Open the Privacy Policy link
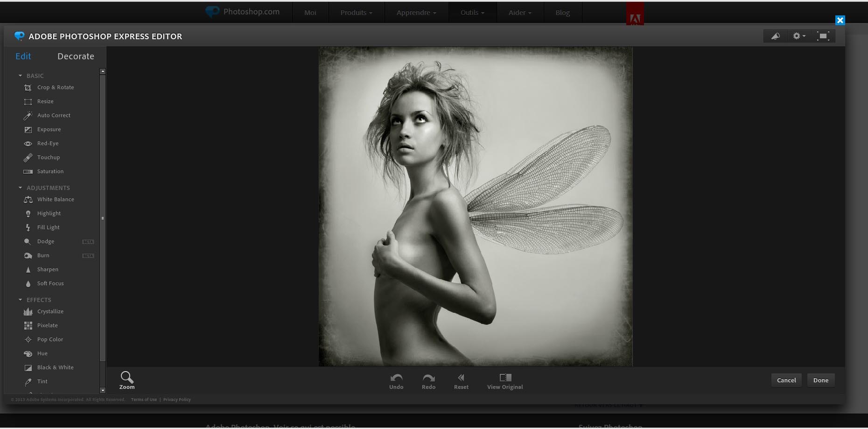The width and height of the screenshot is (868, 429). click(177, 400)
